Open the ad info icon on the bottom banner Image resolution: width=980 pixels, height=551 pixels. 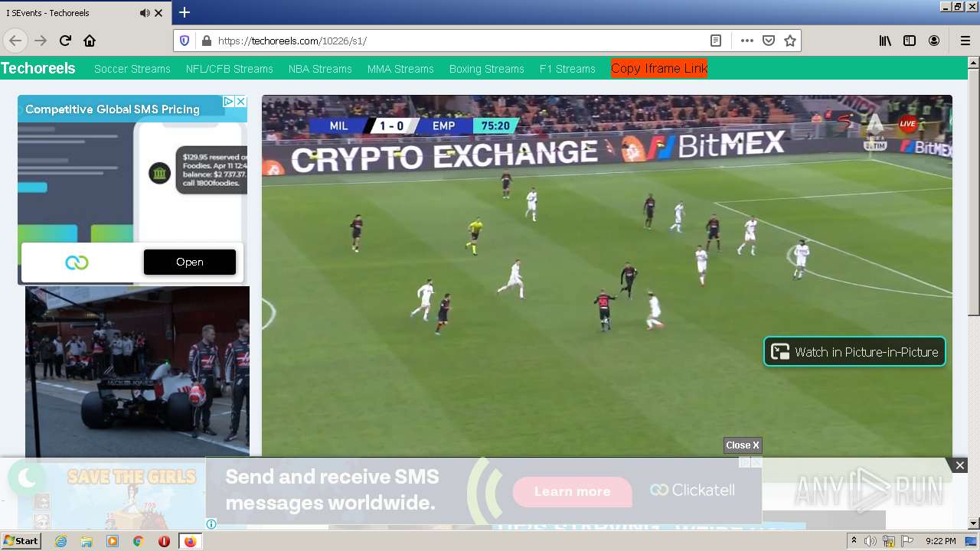pos(211,524)
